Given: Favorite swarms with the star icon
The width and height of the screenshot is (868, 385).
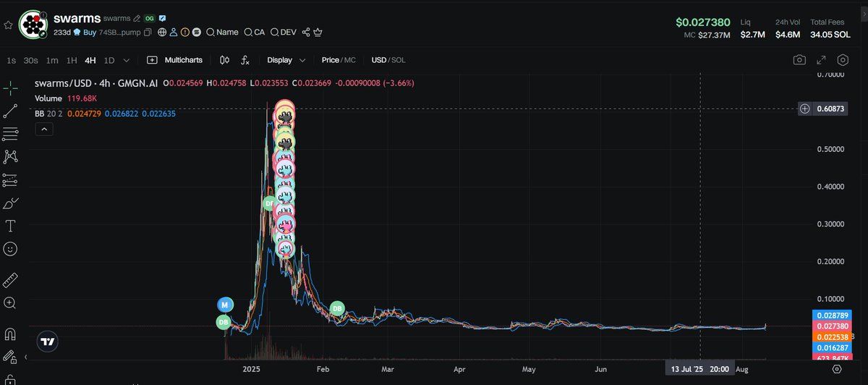Looking at the screenshot, I should coord(8,24).
